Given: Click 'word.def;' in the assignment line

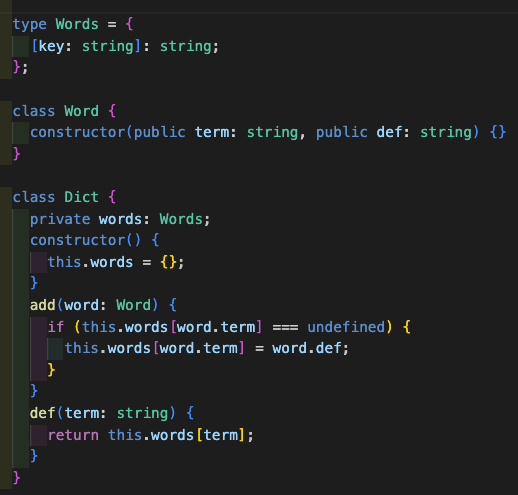Looking at the screenshot, I should pos(310,349).
